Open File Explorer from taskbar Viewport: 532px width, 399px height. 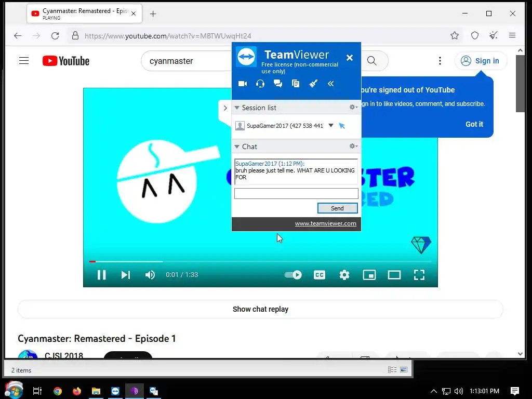tap(96, 391)
